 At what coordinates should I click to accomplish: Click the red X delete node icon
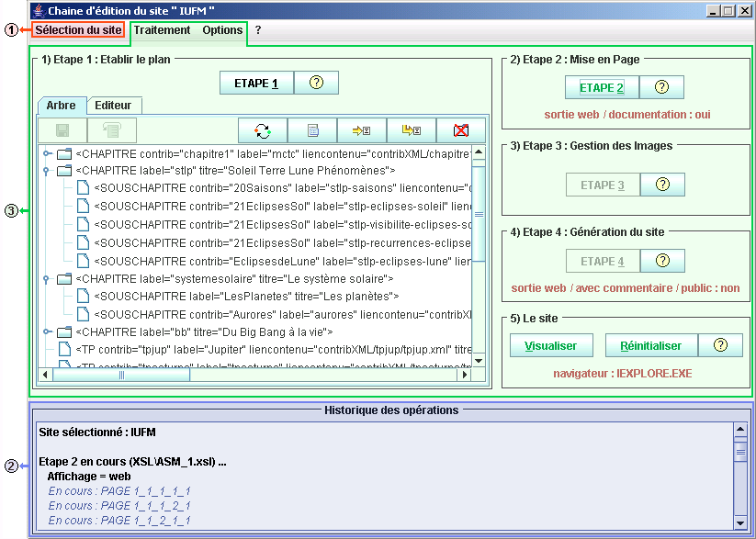[461, 130]
